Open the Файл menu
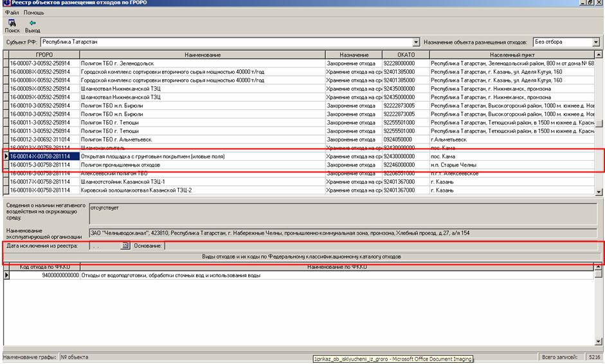 (x=12, y=13)
